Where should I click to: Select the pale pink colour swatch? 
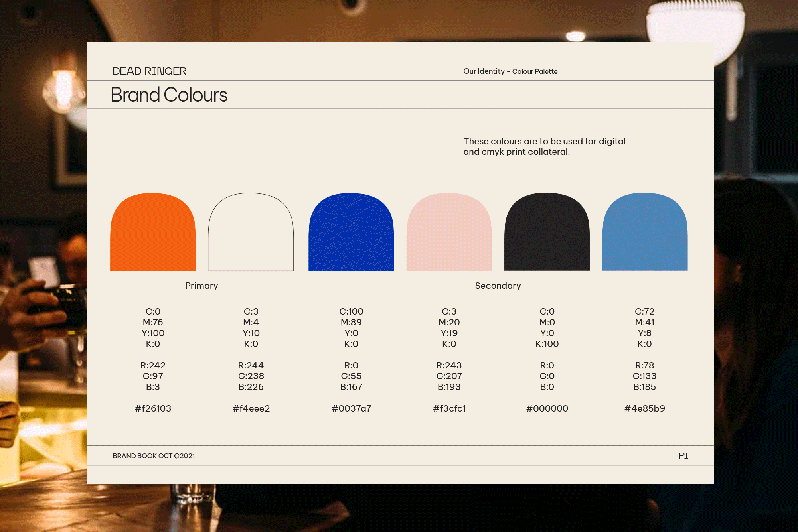449,232
